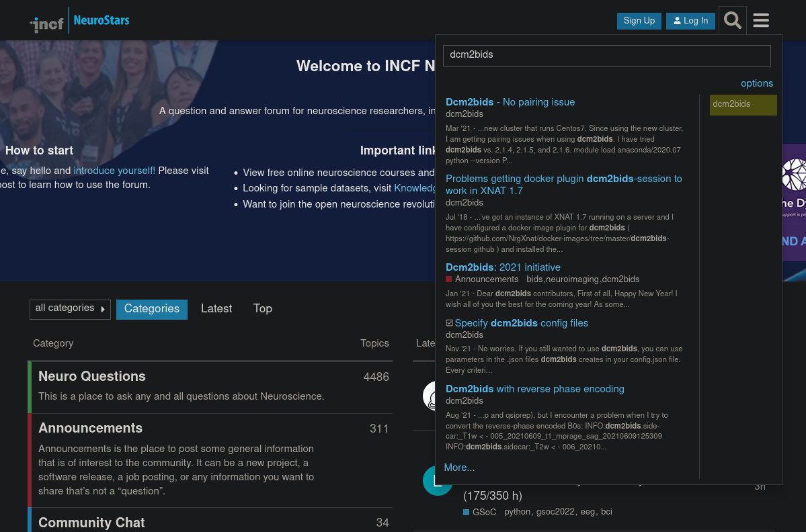806x532 pixels.
Task: Click the INCF logo icon
Action: click(47, 24)
